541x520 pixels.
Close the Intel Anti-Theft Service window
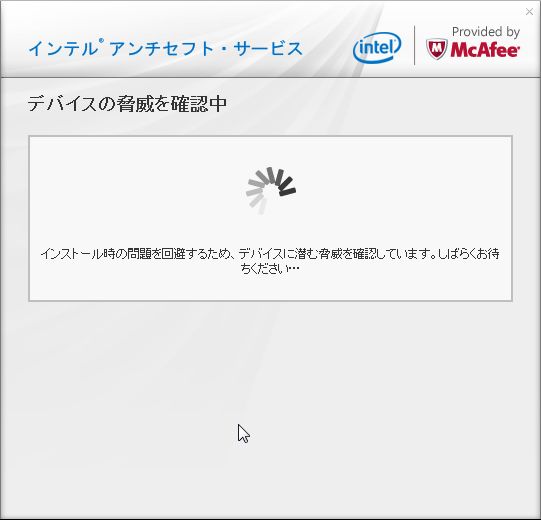coord(529,12)
